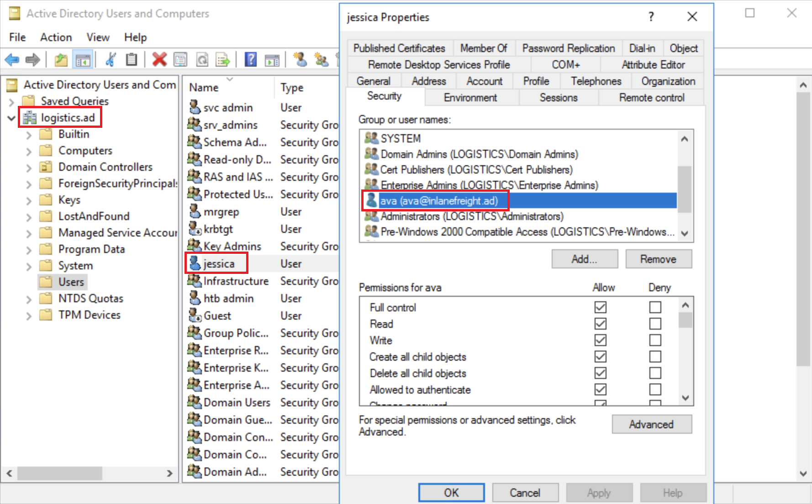Click the Create new user icon
Viewport: 812px width, 504px height.
point(300,60)
